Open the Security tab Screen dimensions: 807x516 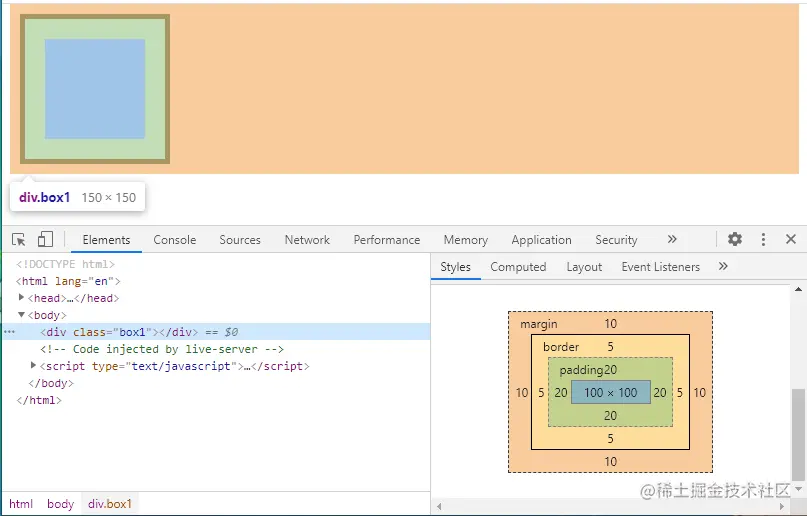[x=616, y=240]
